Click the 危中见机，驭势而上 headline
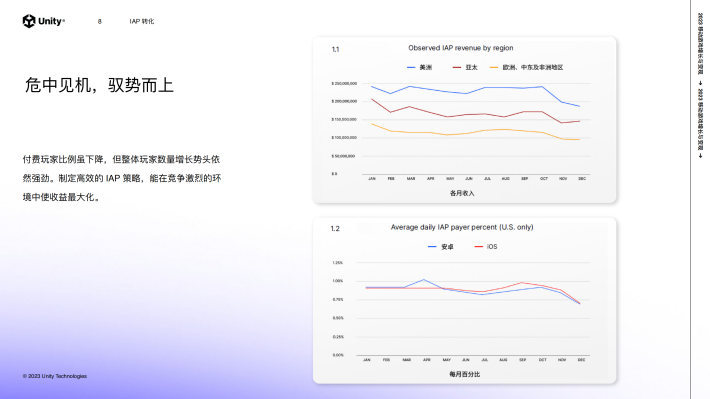Viewport: 710px width, 399px height. (x=99, y=85)
